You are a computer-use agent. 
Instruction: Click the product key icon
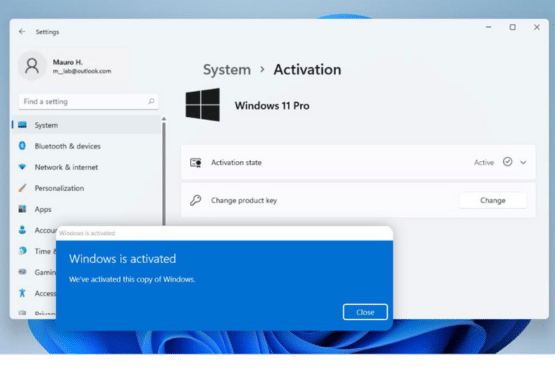click(195, 200)
